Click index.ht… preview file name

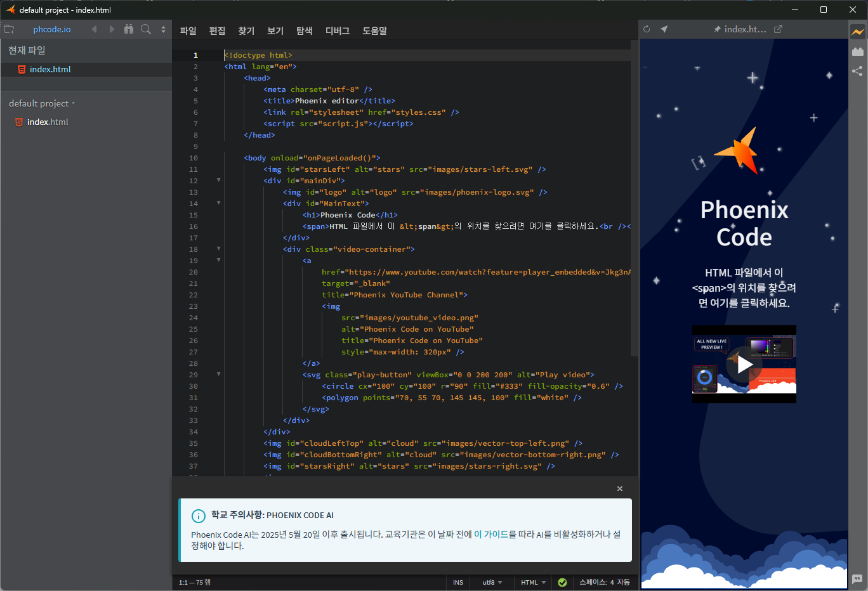coord(746,29)
